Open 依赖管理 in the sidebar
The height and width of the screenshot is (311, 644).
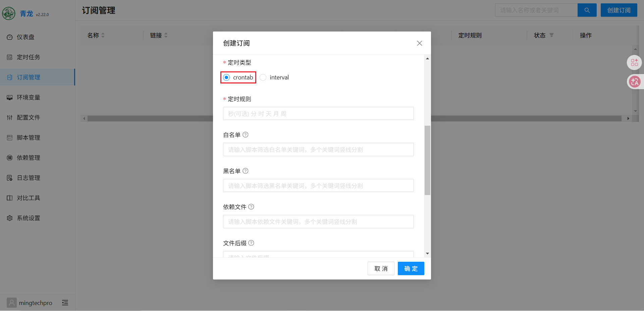38,158
